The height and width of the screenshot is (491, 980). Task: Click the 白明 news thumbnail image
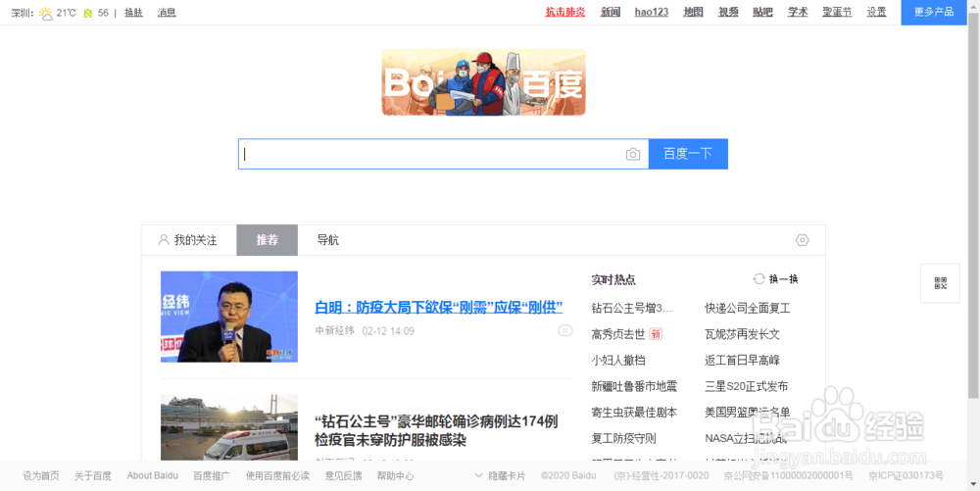coord(228,317)
